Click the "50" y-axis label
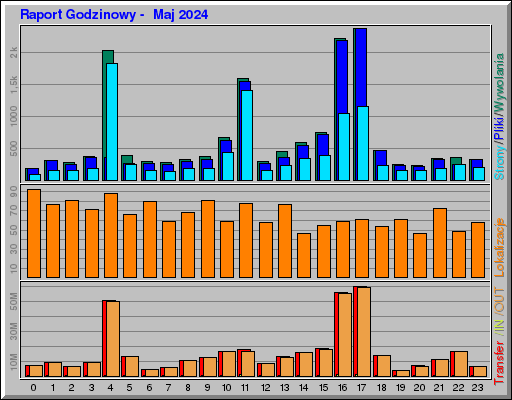Screen dimensions: 512x400 click(x=14, y=230)
